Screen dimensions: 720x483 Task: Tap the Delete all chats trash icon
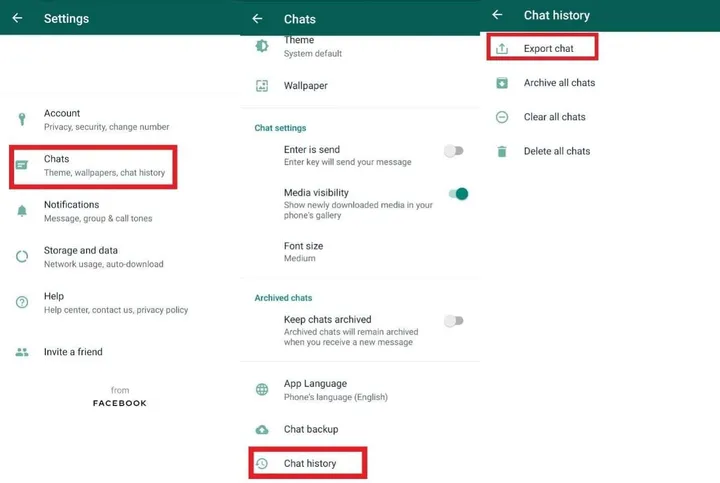pyautogui.click(x=502, y=151)
